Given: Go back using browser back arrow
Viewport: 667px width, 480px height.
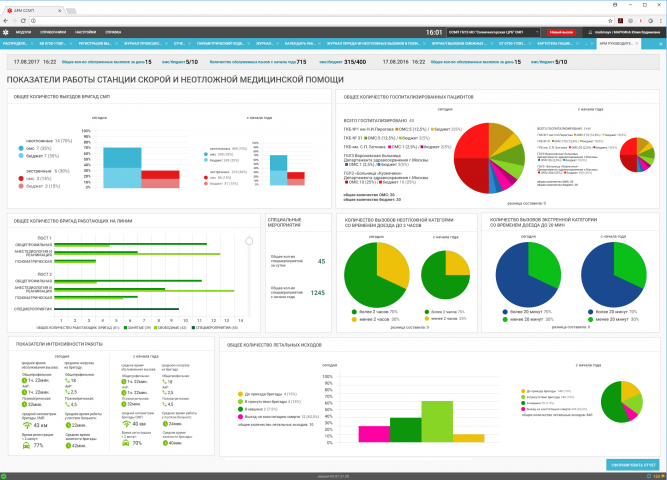Looking at the screenshot, I should click(6, 20).
